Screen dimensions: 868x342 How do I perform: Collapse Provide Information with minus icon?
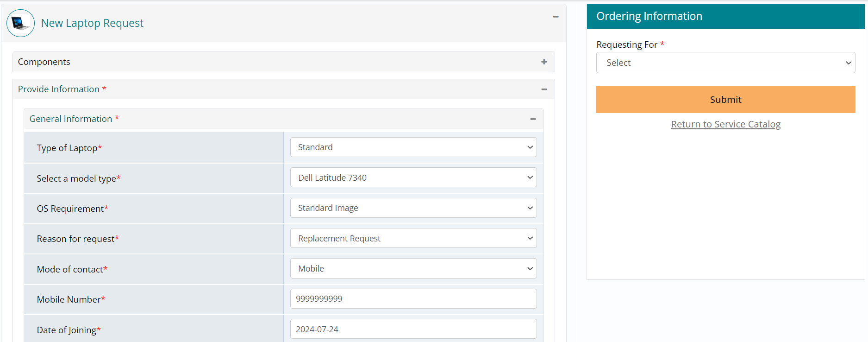[x=544, y=89]
